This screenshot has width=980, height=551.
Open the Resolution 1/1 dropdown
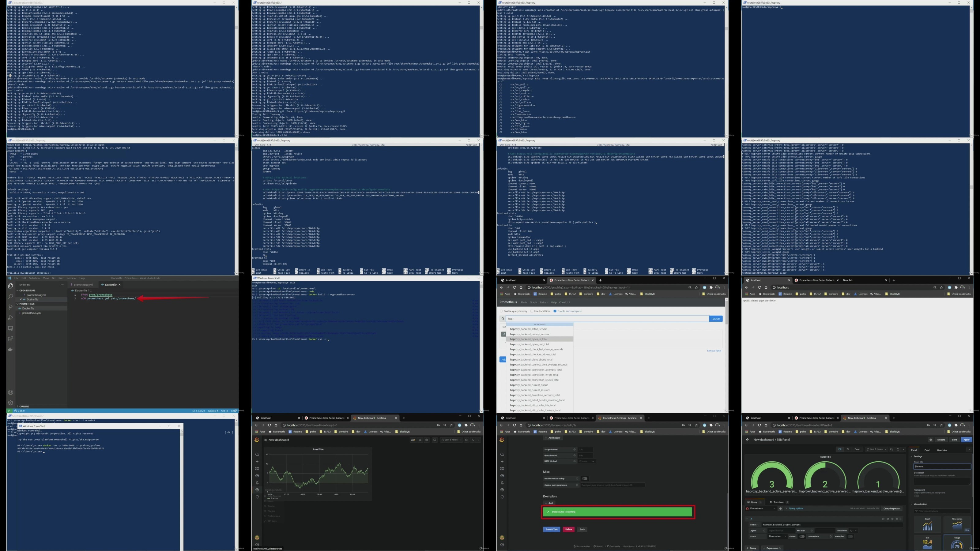point(854,531)
